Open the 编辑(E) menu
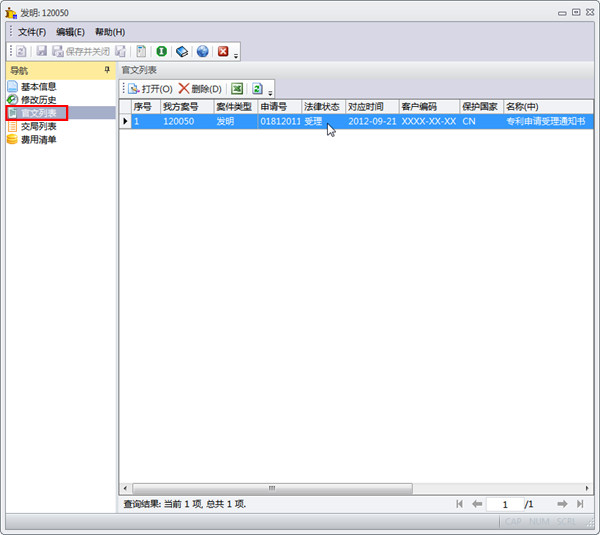Screen dimensions: 600x535 70,32
